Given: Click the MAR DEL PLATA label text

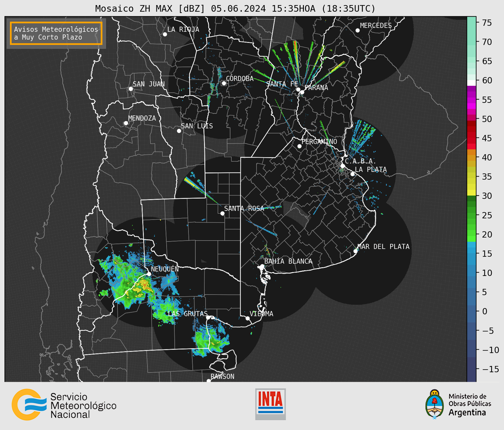Looking at the screenshot, I should point(384,247).
